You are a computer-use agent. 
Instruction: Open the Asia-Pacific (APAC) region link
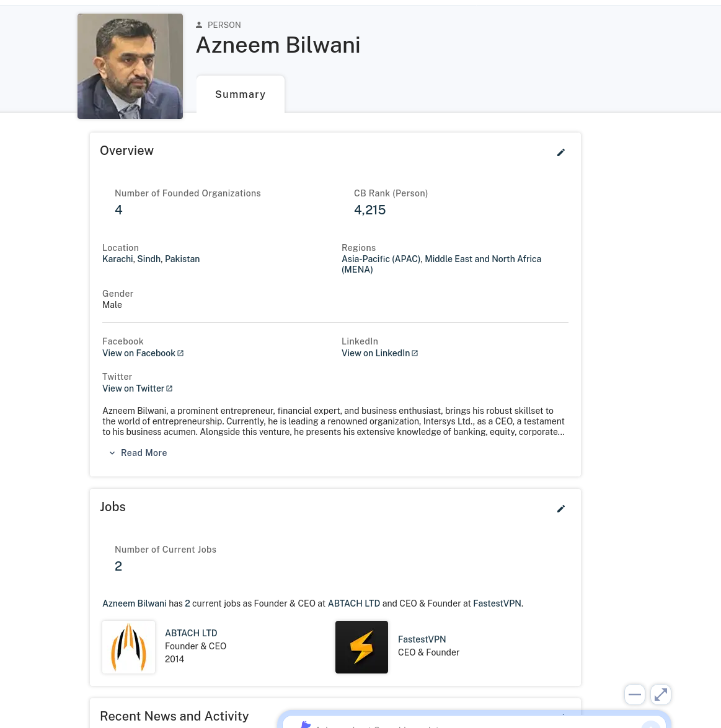[x=381, y=259]
